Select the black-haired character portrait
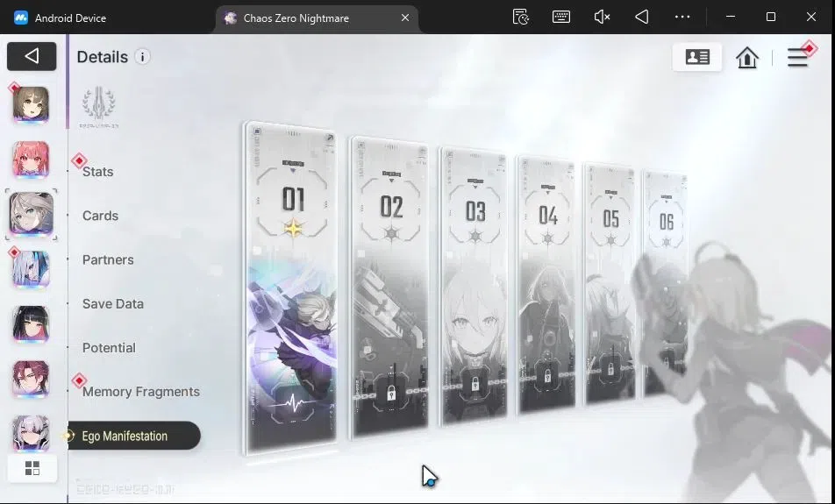The height and width of the screenshot is (504, 835). click(x=31, y=324)
